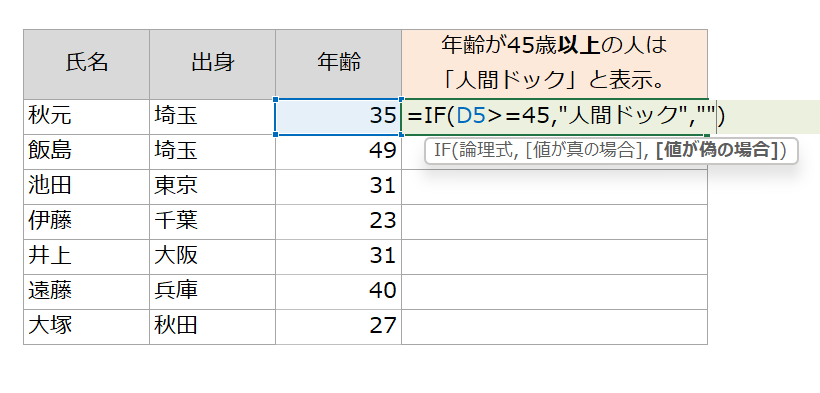Click bold [値が偽の場合] in the tooltip
Screen dimensions: 820x393
click(x=715, y=151)
